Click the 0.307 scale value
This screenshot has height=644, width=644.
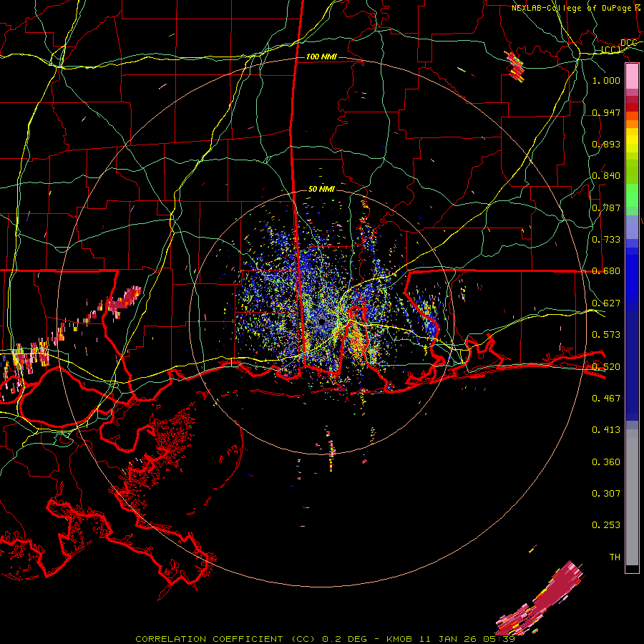pyautogui.click(x=606, y=494)
